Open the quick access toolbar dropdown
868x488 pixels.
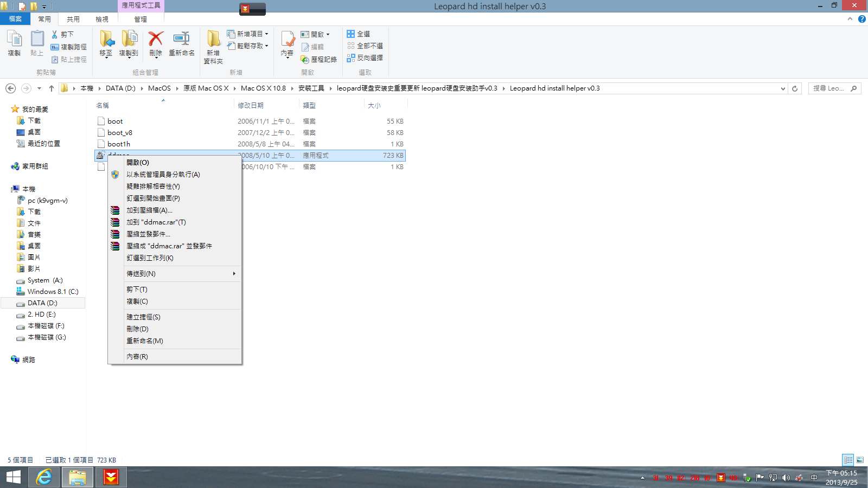tap(44, 7)
